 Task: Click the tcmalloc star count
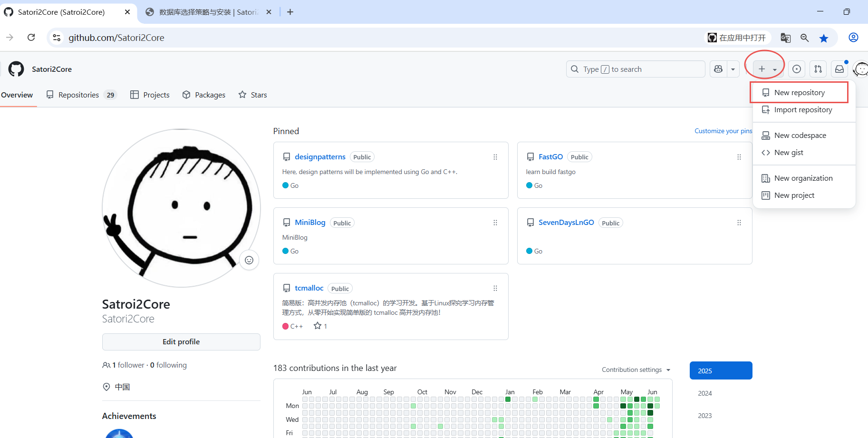[x=320, y=326]
